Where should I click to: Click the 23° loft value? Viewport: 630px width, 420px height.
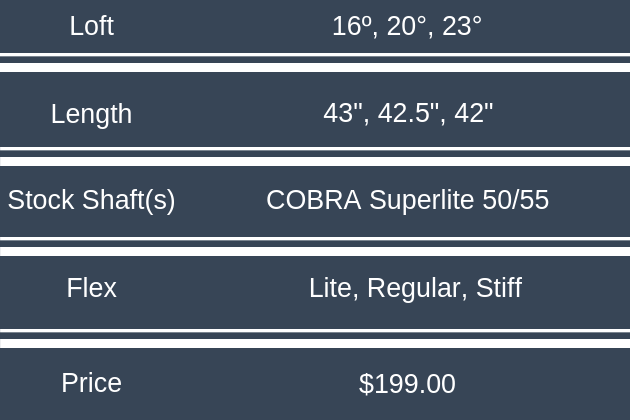click(462, 26)
